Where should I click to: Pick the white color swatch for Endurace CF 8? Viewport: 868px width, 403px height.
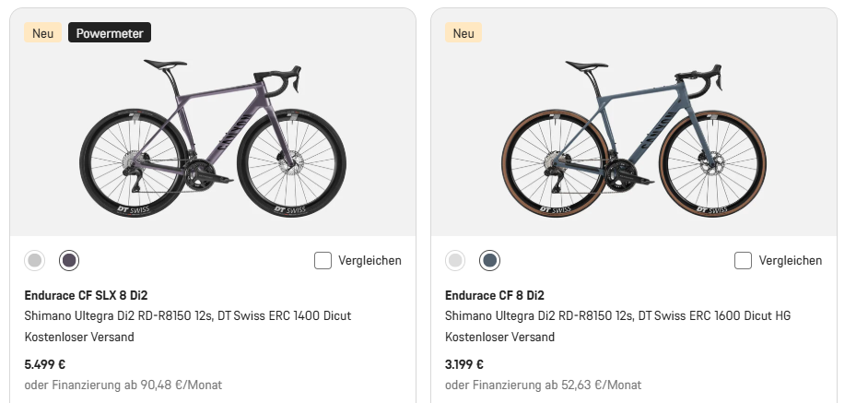click(x=455, y=261)
